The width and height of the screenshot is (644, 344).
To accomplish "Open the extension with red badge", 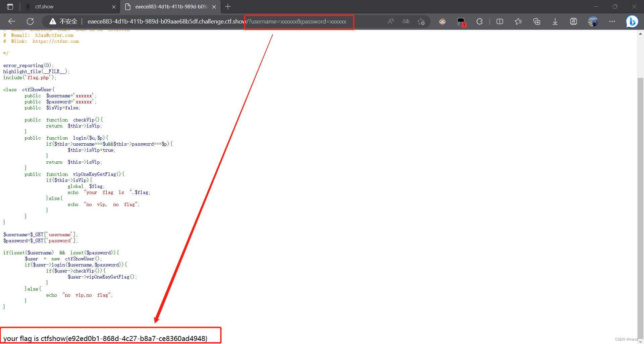I will pyautogui.click(x=461, y=22).
